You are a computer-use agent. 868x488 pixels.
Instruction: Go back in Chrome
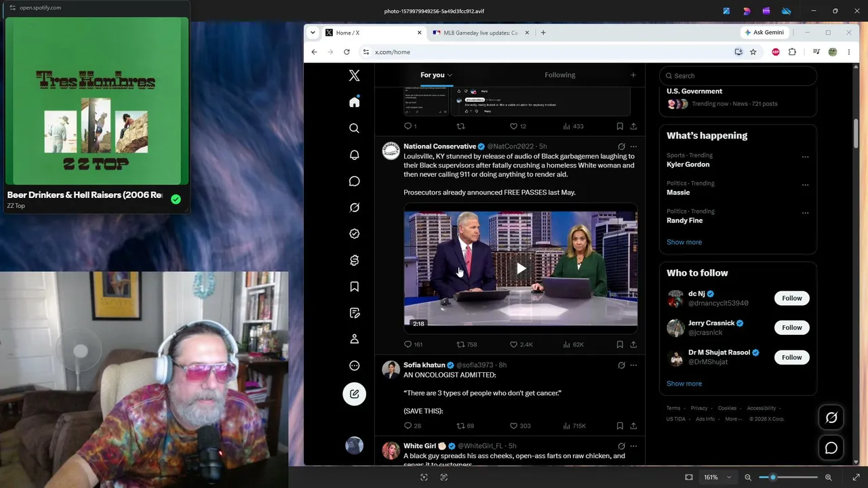tap(314, 52)
